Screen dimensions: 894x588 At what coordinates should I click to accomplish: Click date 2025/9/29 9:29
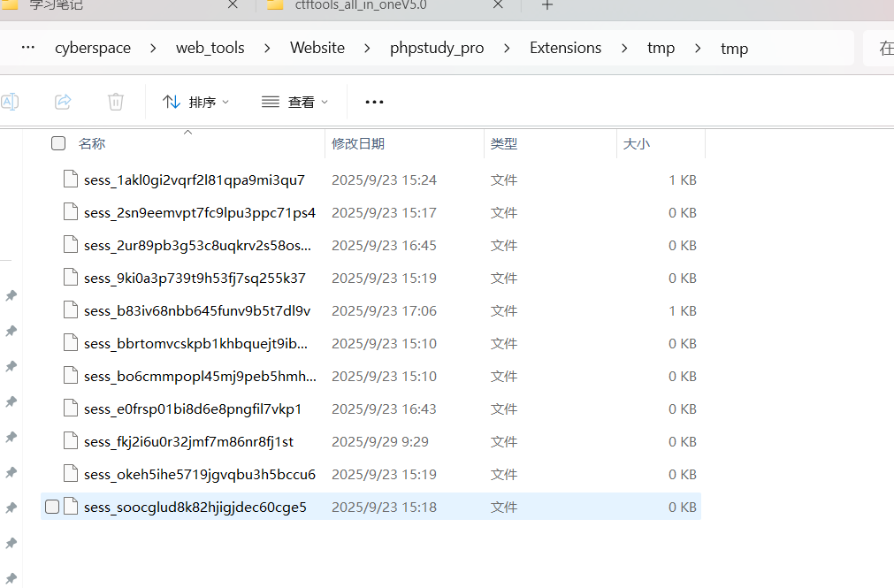click(x=380, y=442)
